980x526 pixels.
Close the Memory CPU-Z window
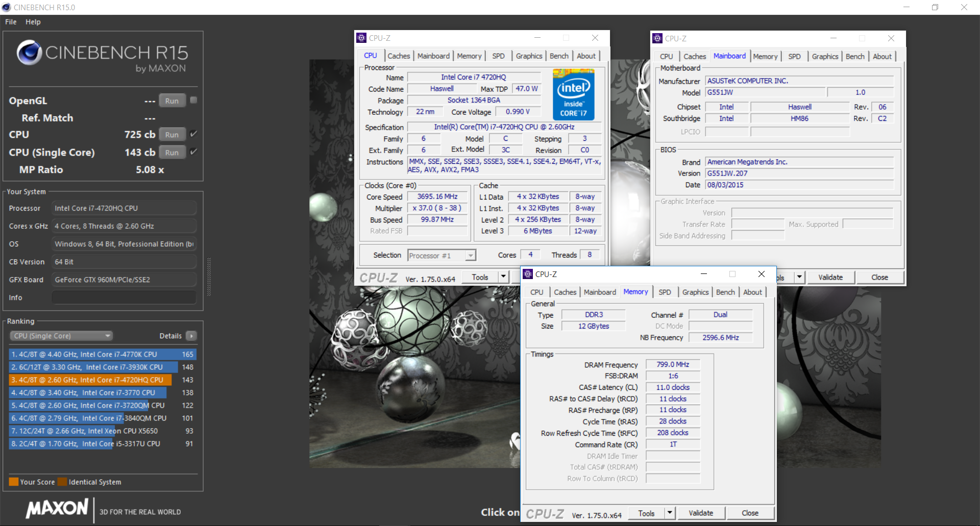pyautogui.click(x=762, y=274)
